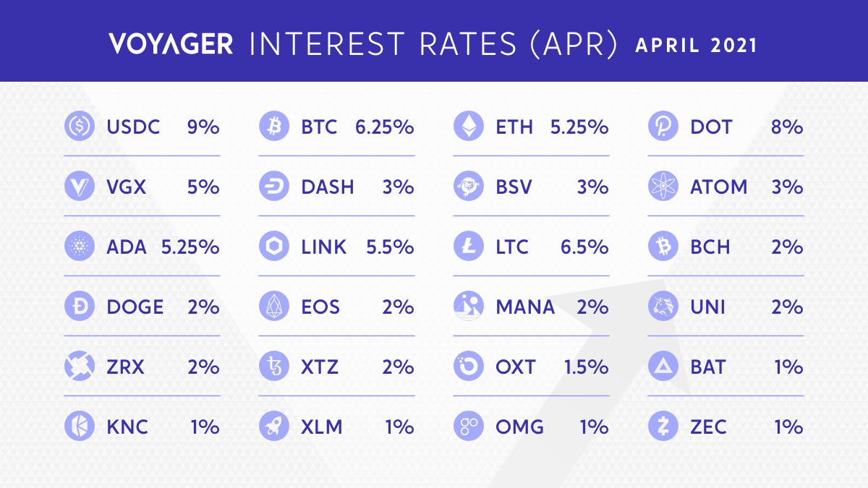
Task: Select the Bitcoin BTC icon
Action: pyautogui.click(x=272, y=127)
